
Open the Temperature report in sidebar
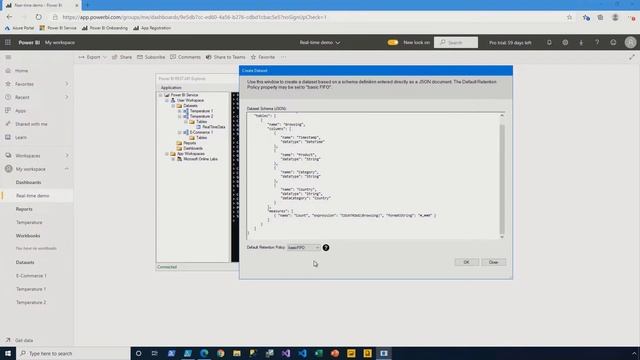pos(29,222)
